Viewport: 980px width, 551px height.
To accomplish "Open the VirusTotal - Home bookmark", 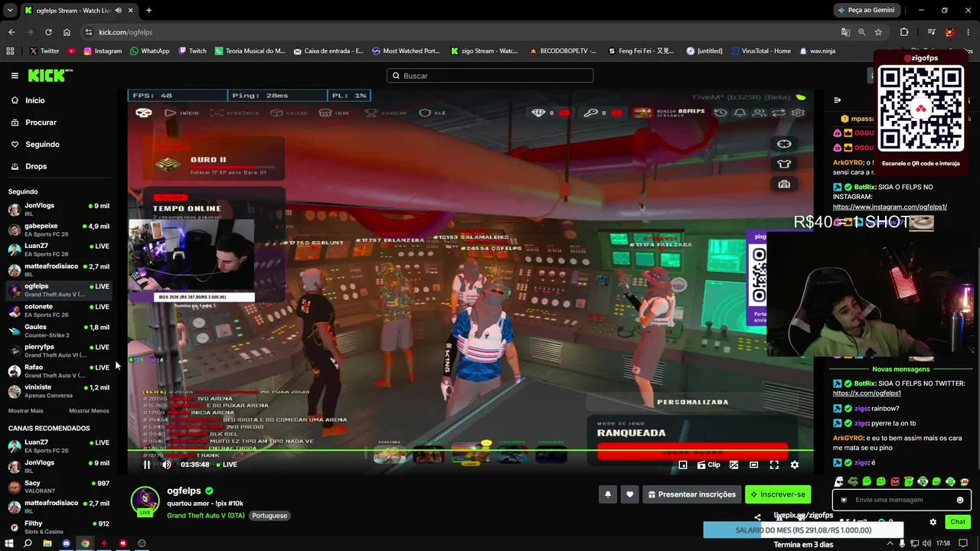I will (x=761, y=51).
